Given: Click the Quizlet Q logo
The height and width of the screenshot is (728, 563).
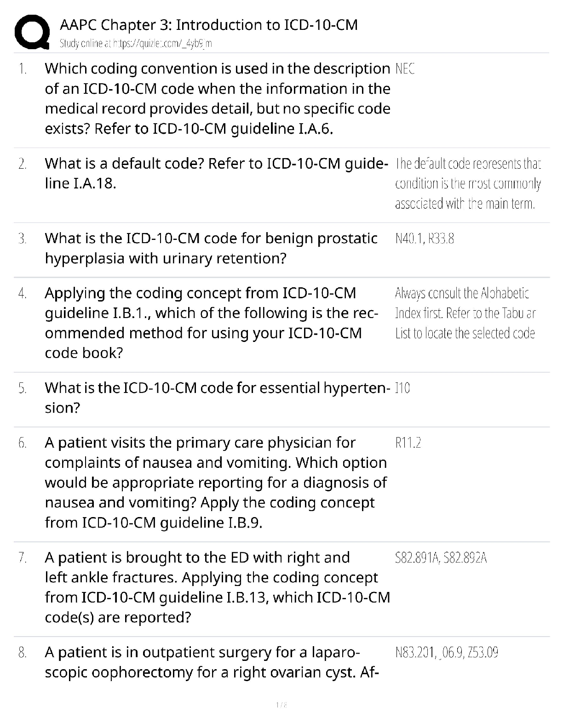Looking at the screenshot, I should tap(32, 32).
